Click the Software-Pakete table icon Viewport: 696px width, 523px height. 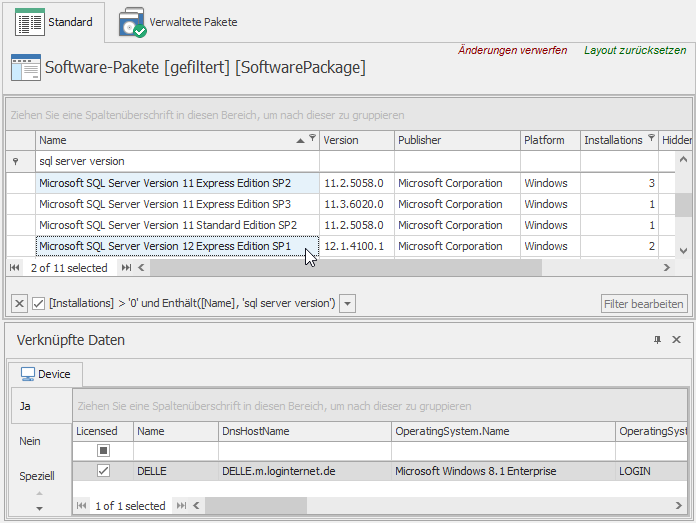[26, 67]
